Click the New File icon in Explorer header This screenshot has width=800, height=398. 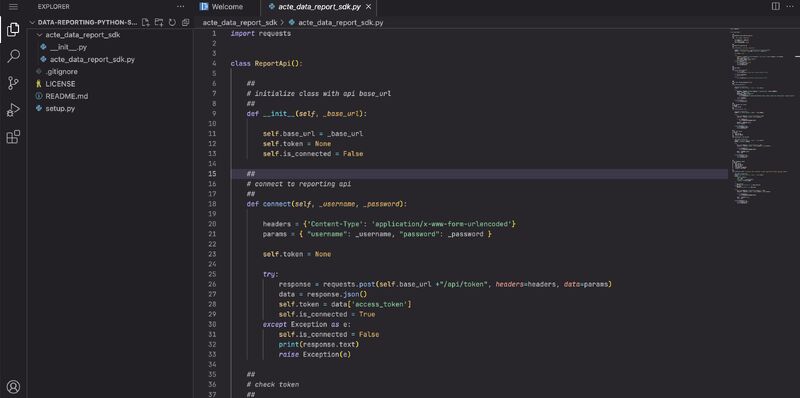146,22
